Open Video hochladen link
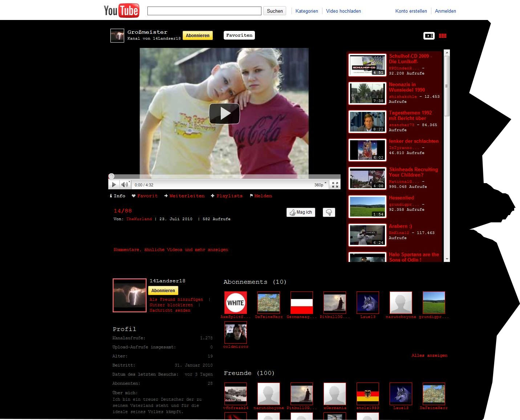This screenshot has height=420, width=520. (x=343, y=11)
